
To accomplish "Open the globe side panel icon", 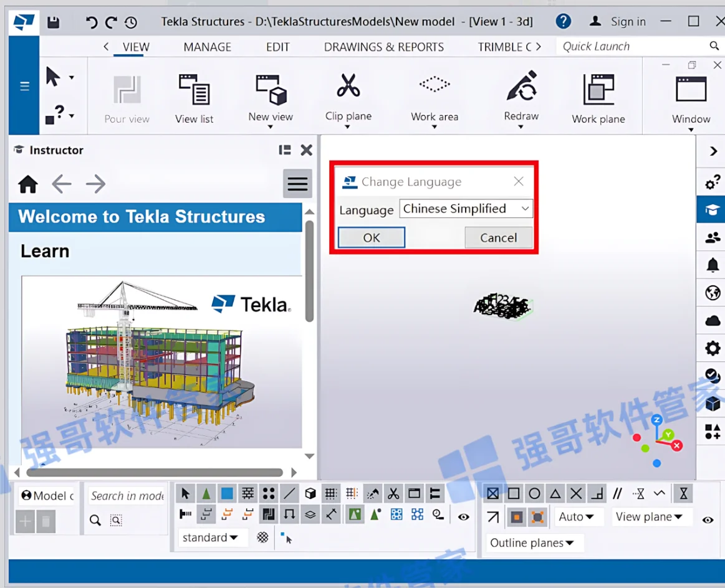I will pos(713,293).
